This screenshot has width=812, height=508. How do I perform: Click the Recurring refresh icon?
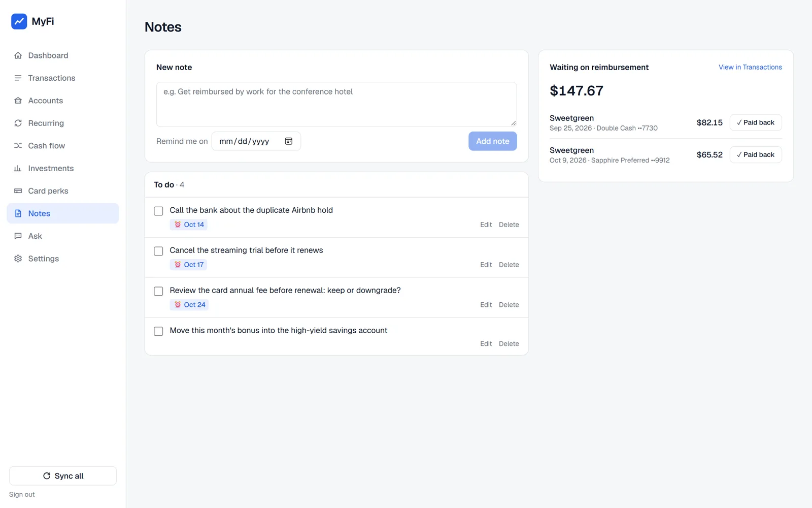click(18, 123)
